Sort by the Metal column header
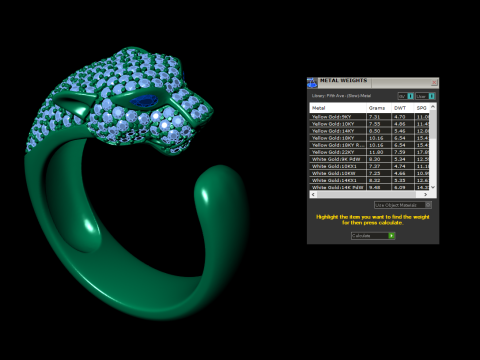480x360 pixels. 338,108
